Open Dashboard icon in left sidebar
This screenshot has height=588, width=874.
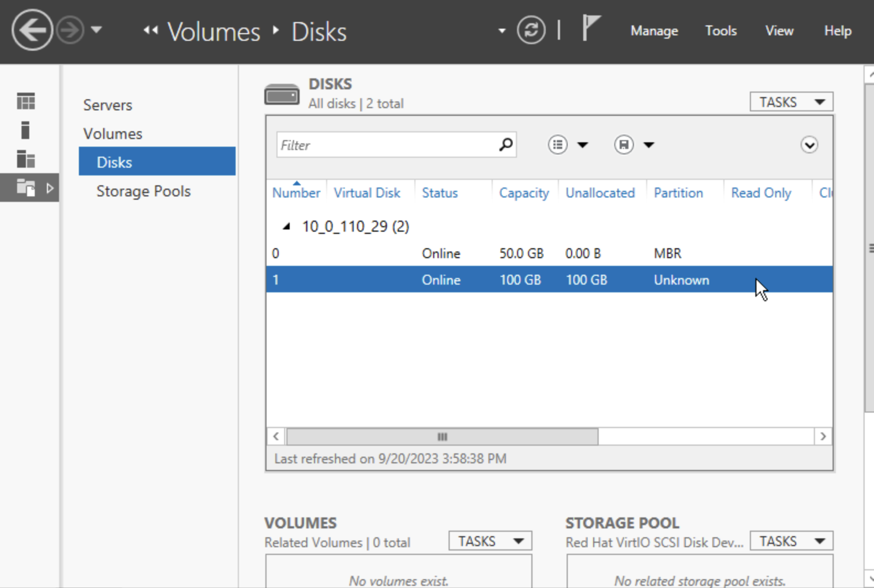tap(26, 101)
